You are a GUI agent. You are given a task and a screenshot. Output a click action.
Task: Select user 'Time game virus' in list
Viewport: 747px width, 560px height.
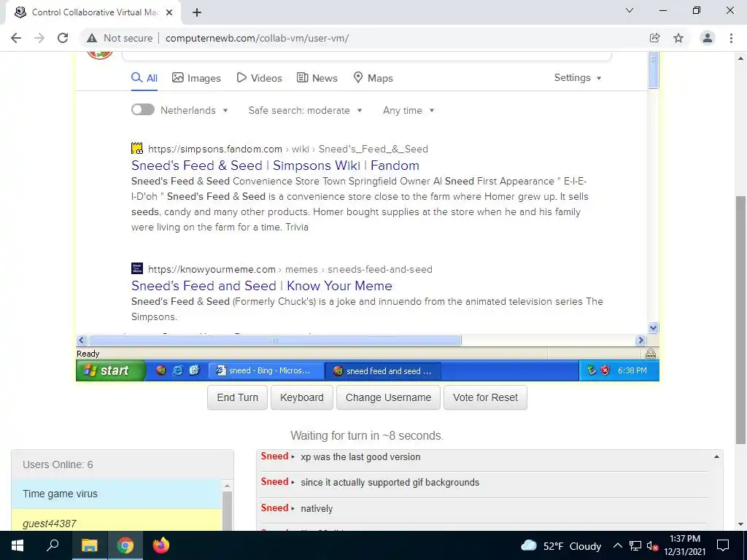click(x=116, y=494)
